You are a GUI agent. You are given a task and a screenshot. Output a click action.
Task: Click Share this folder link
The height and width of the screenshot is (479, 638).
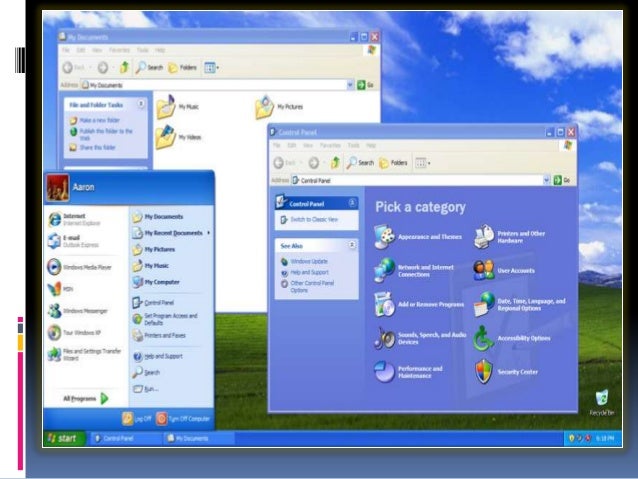(98, 147)
